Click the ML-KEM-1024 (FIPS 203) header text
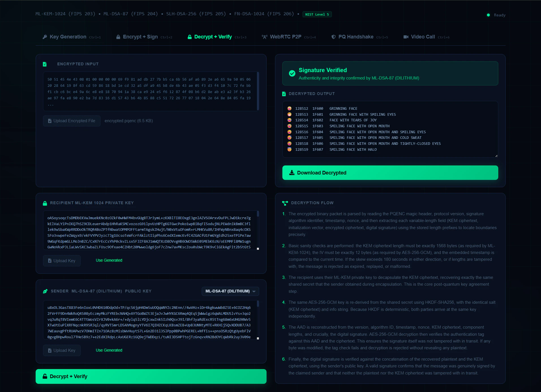541x392 pixels. 65,14
